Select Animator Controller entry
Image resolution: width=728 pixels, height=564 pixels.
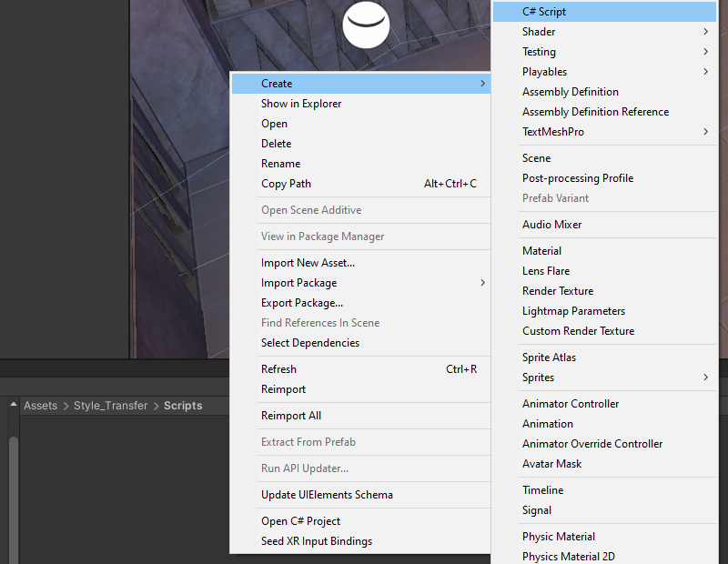[x=570, y=404]
